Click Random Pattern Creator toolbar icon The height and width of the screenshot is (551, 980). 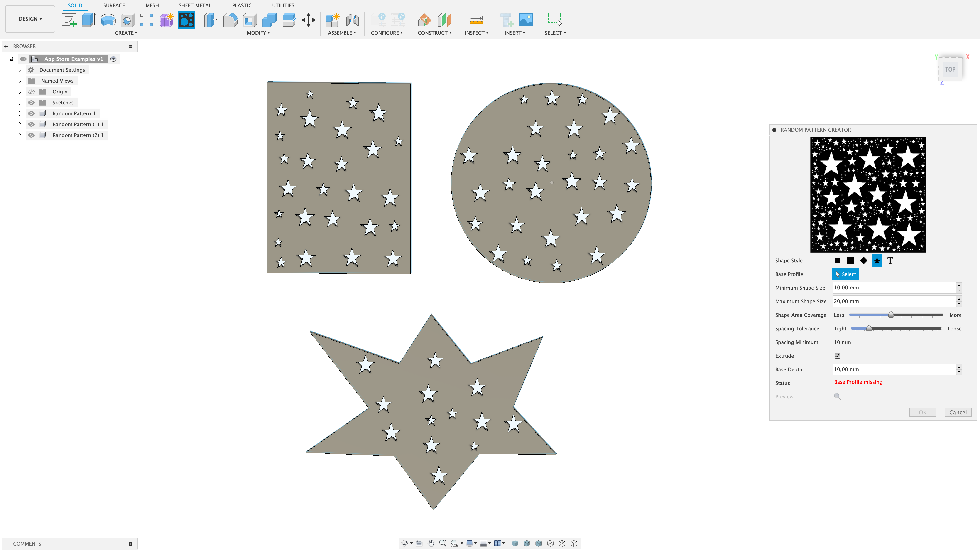[x=186, y=20]
